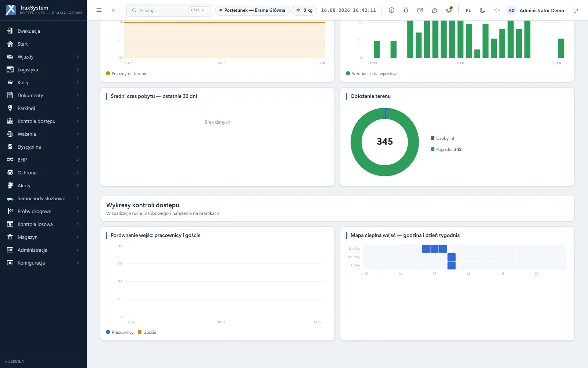Click the bug report icon
Screen dimensions: 588x368
click(406, 10)
